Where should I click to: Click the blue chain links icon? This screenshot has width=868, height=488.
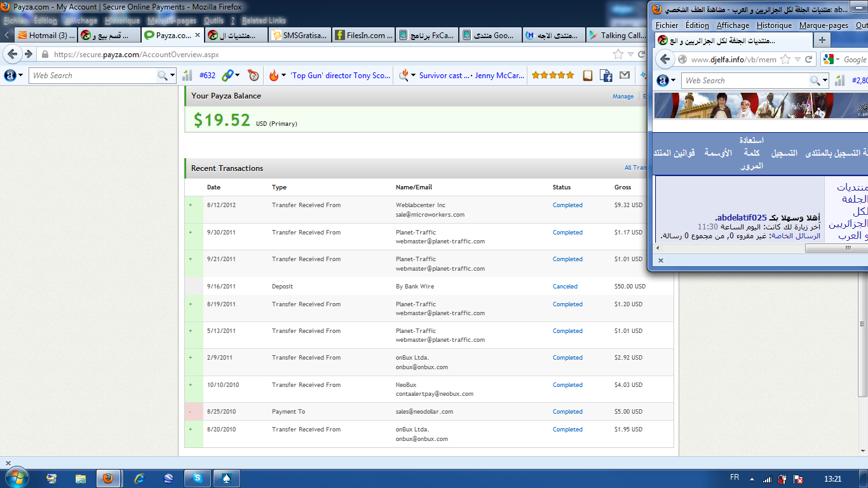pyautogui.click(x=227, y=76)
